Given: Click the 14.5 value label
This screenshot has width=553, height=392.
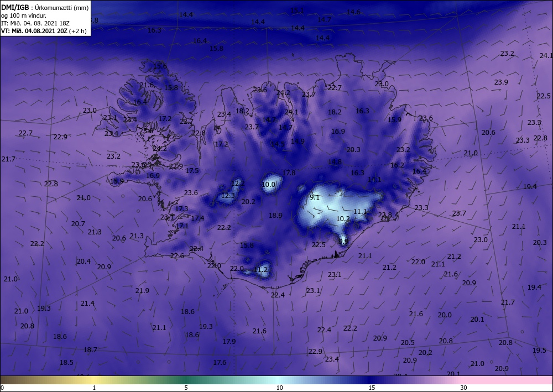Looking at the screenshot, I should pyautogui.click(x=278, y=144).
